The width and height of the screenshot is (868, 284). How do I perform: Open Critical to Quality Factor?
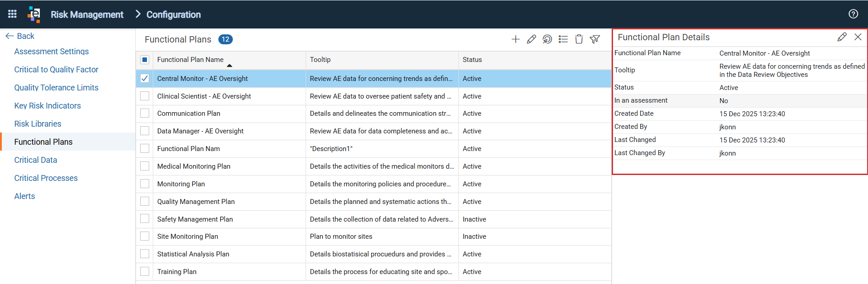pyautogui.click(x=56, y=70)
